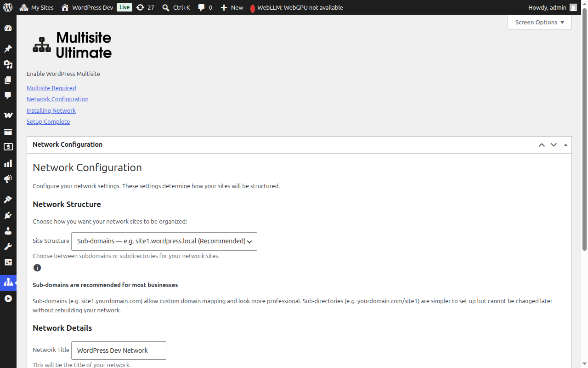Open Users from the sidebar
The image size is (588, 368).
(8, 231)
